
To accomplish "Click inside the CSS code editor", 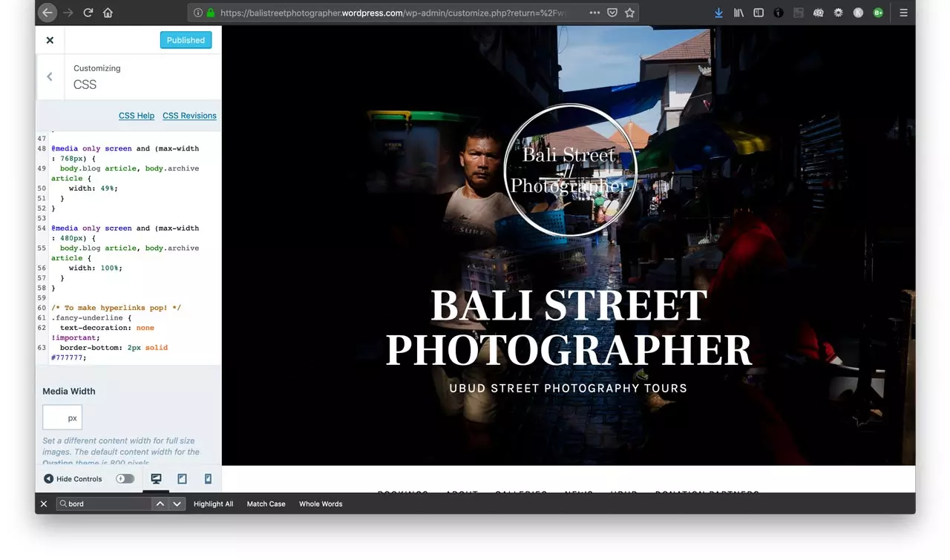I will 128,247.
